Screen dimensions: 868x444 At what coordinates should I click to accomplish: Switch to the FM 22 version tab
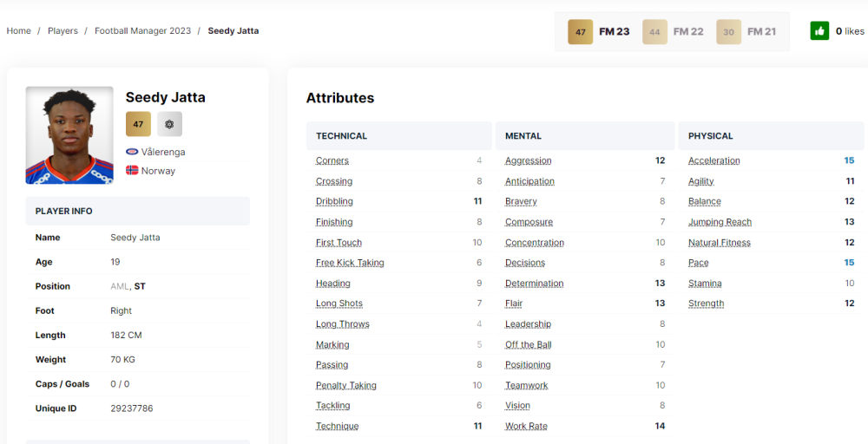click(x=688, y=32)
